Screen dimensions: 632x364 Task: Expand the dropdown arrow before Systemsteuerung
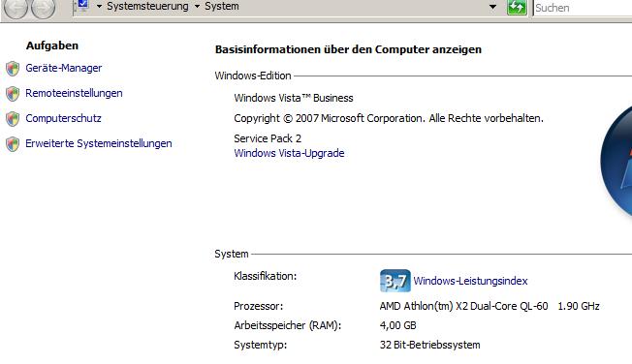pyautogui.click(x=99, y=7)
